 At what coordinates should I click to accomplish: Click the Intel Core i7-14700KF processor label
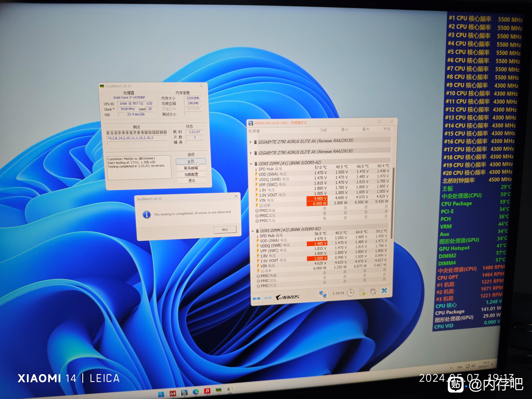pos(129,98)
